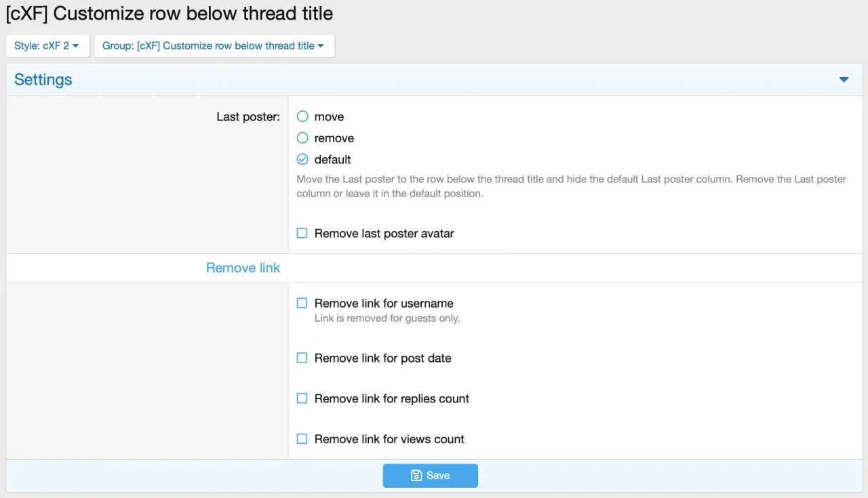Click the "Remove last poster avatar" label text
The image size is (868, 498).
click(x=384, y=233)
